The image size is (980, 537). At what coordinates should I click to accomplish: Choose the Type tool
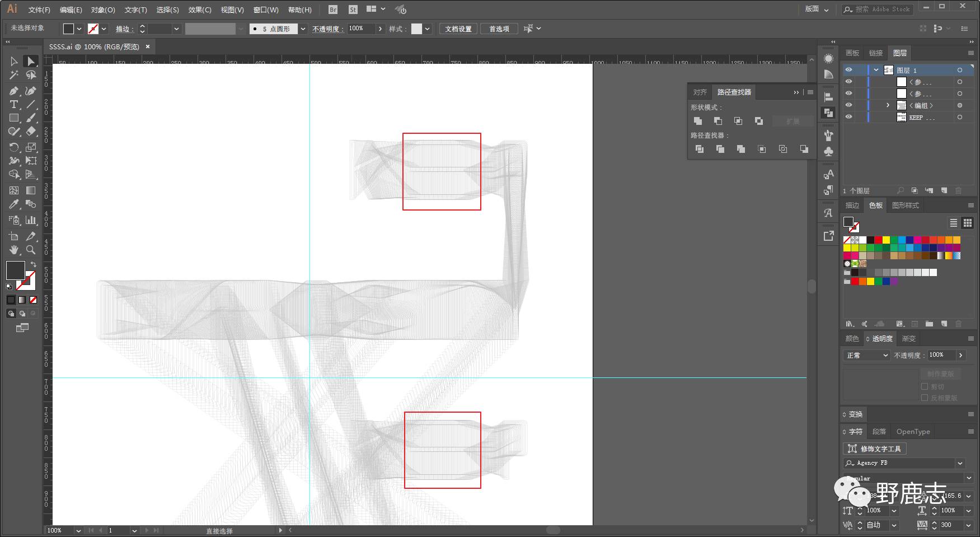[14, 105]
